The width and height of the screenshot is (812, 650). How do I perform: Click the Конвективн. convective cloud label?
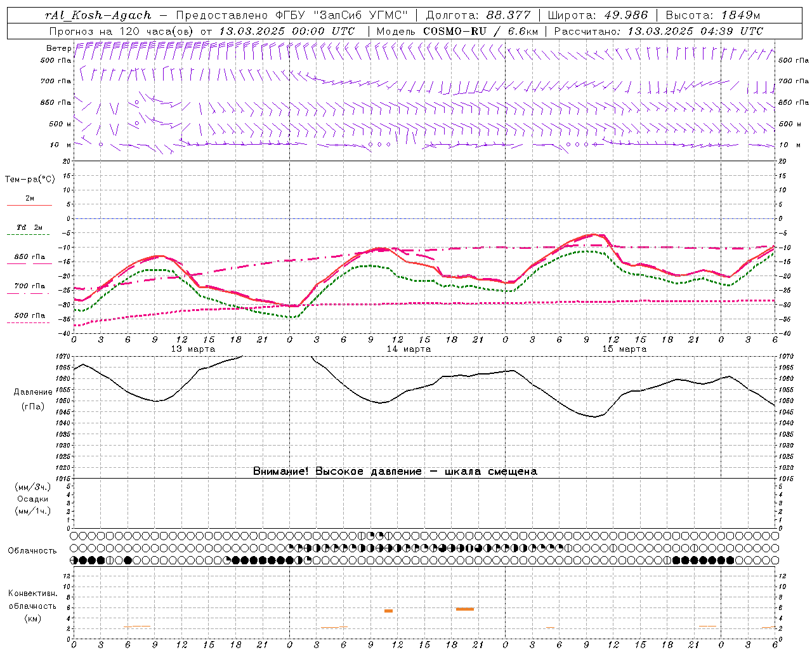tap(33, 594)
